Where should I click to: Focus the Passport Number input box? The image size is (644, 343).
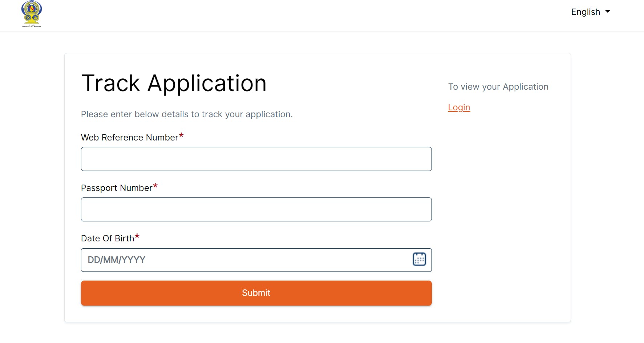pos(256,209)
